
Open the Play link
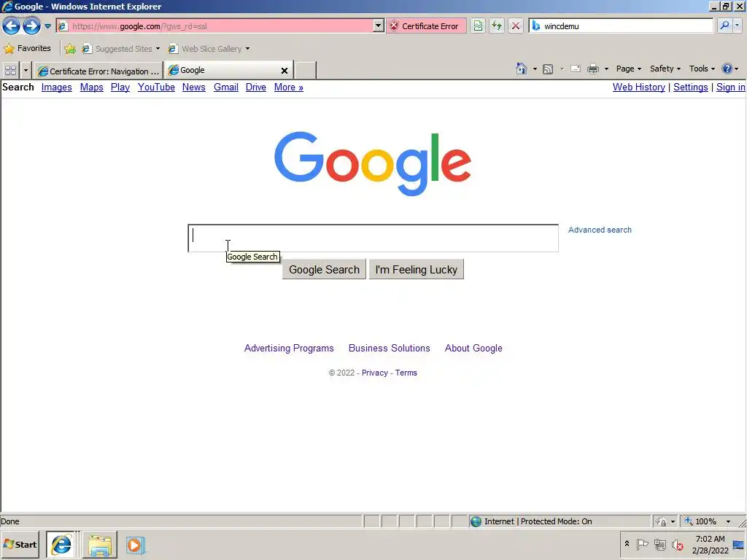pyautogui.click(x=120, y=87)
